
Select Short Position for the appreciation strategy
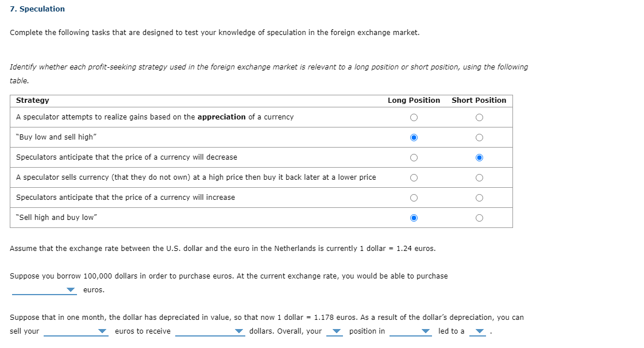point(479,117)
